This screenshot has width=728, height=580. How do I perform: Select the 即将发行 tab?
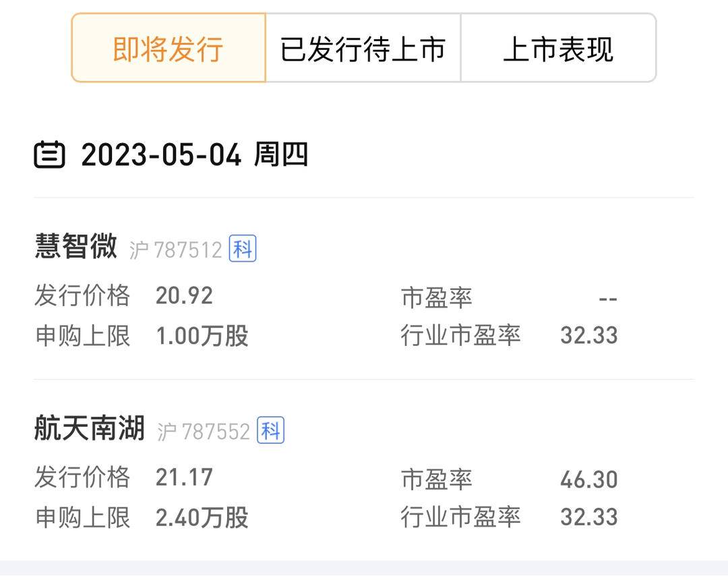coord(168,49)
